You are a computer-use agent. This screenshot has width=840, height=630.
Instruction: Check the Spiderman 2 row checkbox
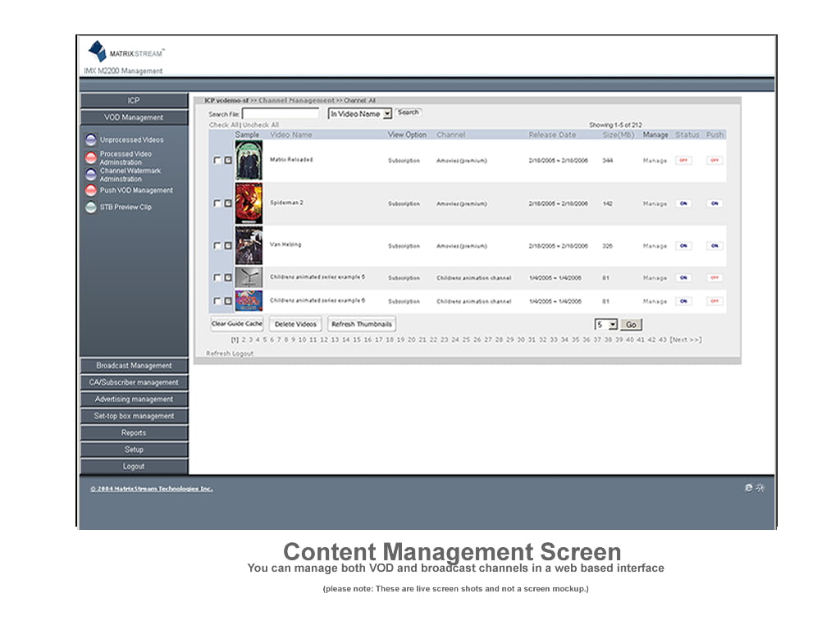[x=217, y=203]
